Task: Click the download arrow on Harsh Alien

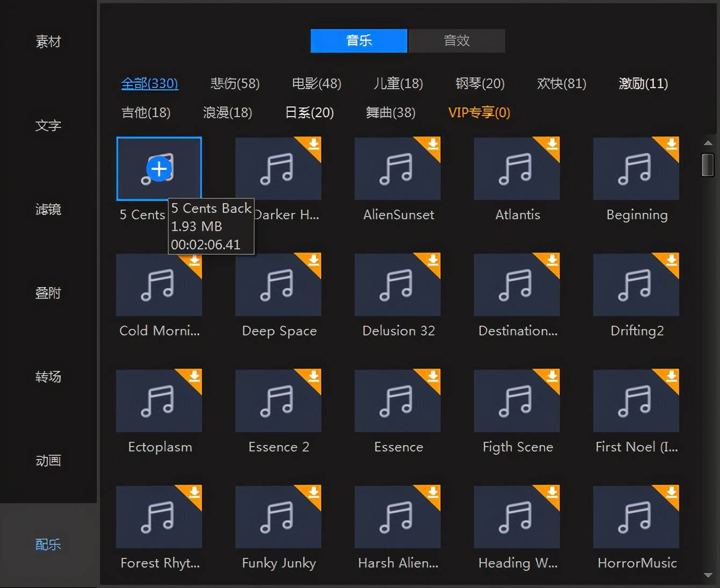Action: click(432, 494)
